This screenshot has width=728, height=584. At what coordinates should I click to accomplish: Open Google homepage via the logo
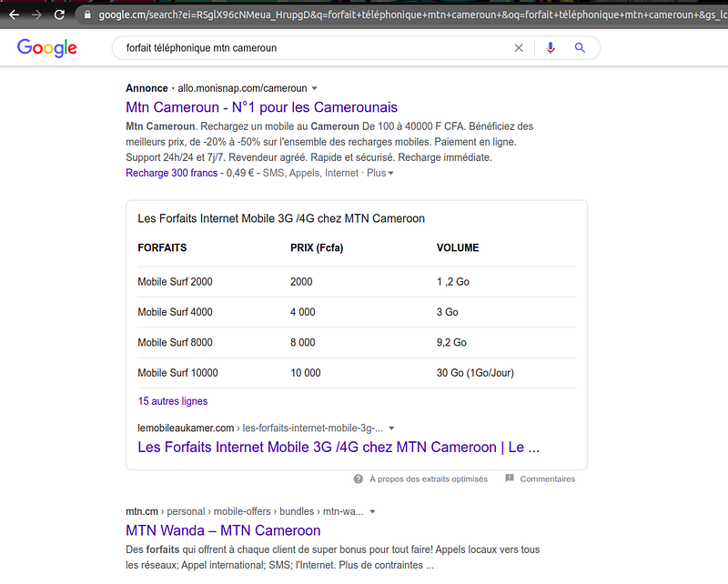coord(47,48)
